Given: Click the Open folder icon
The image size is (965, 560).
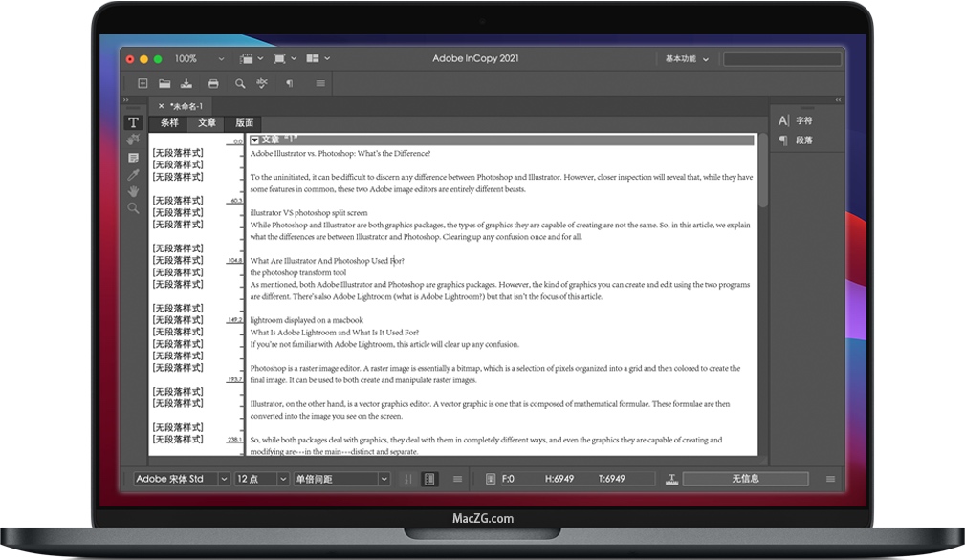Looking at the screenshot, I should pos(164,83).
